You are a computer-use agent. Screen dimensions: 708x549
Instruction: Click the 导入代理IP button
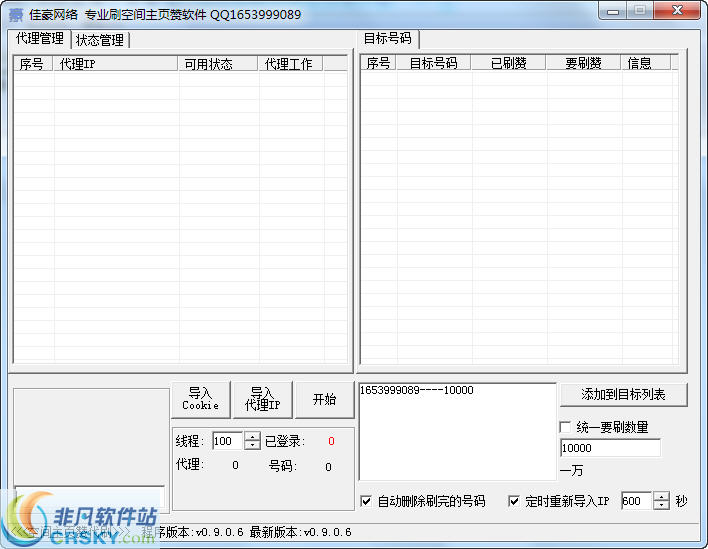tap(263, 400)
